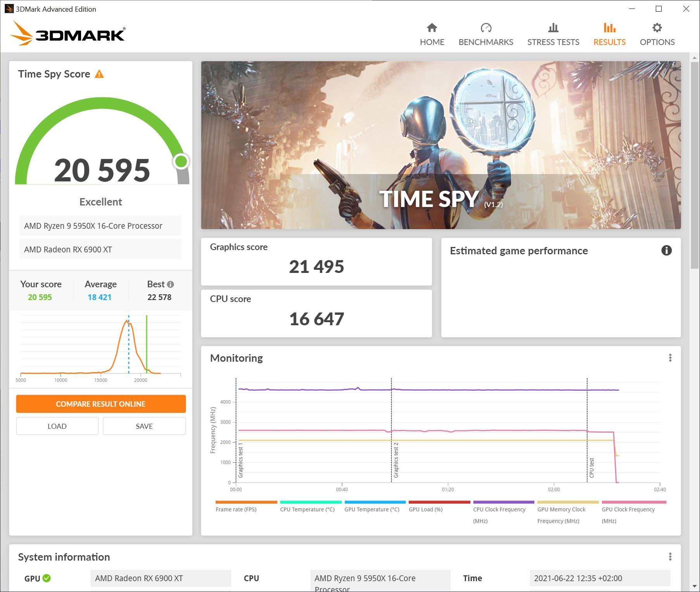This screenshot has width=700, height=592.
Task: Click the Best score 22 578
Action: (x=159, y=297)
